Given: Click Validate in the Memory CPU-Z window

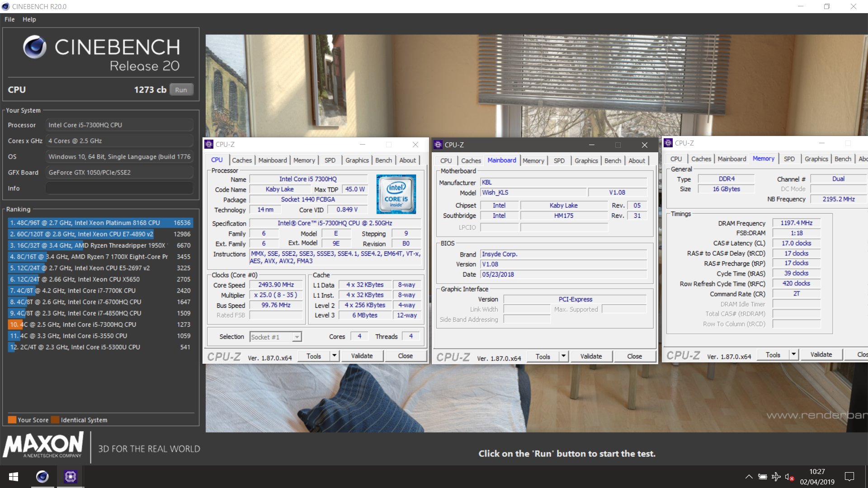Looking at the screenshot, I should tap(821, 354).
